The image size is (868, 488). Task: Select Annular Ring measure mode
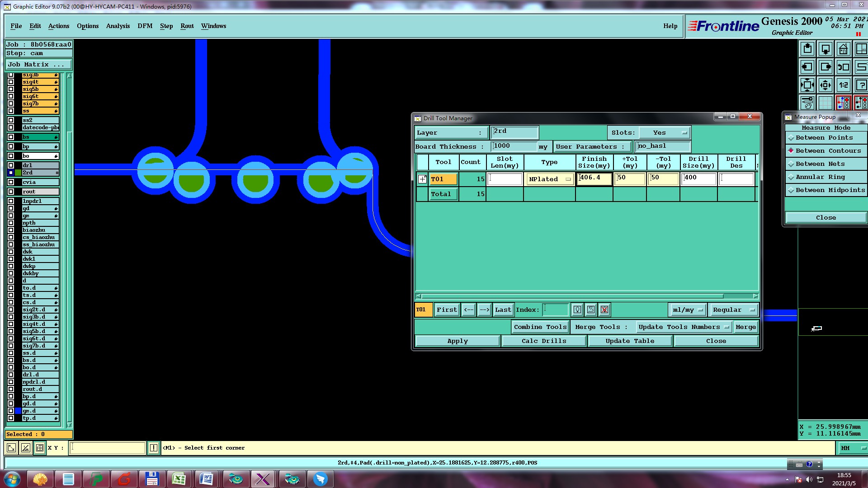pos(820,177)
